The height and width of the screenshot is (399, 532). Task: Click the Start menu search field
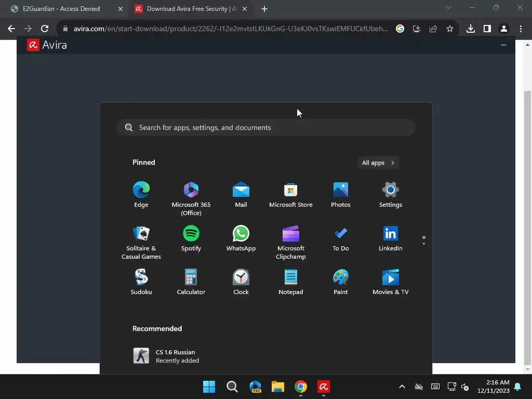point(266,128)
